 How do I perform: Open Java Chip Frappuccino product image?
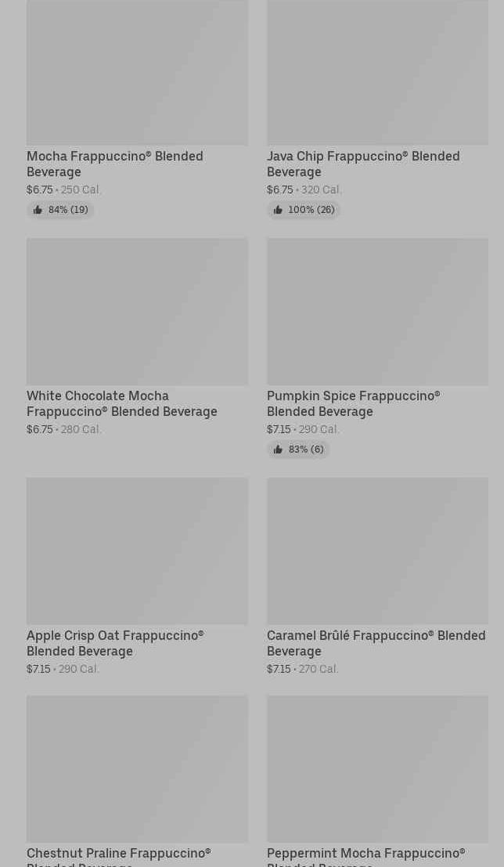pyautogui.click(x=377, y=72)
